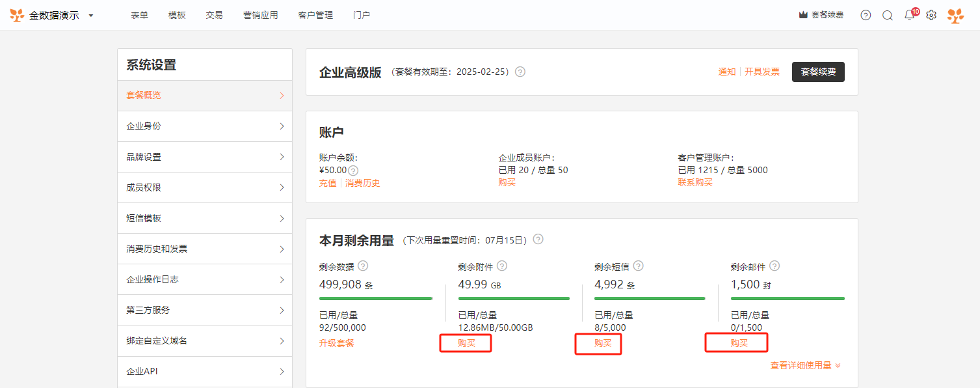Expand 查看详细使用量 details

806,366
